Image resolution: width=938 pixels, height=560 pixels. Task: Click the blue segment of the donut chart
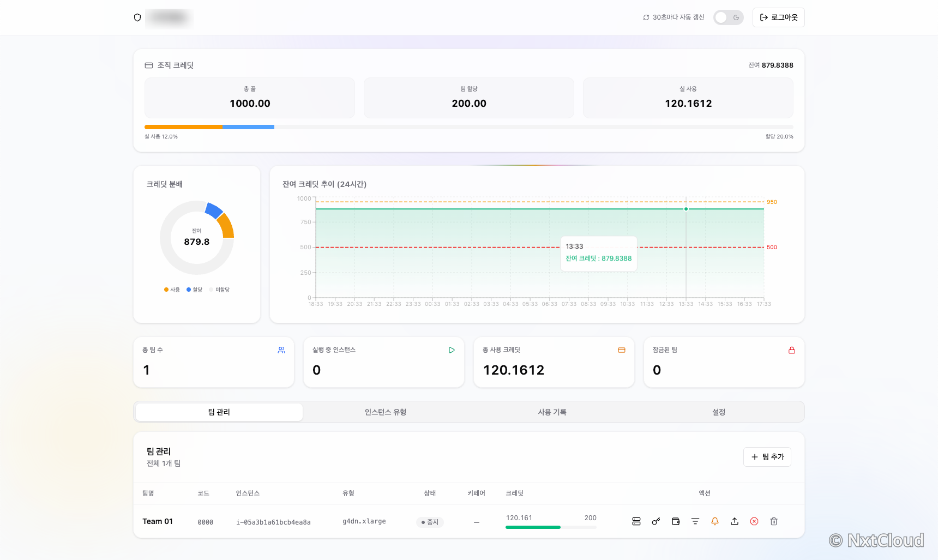pos(214,210)
